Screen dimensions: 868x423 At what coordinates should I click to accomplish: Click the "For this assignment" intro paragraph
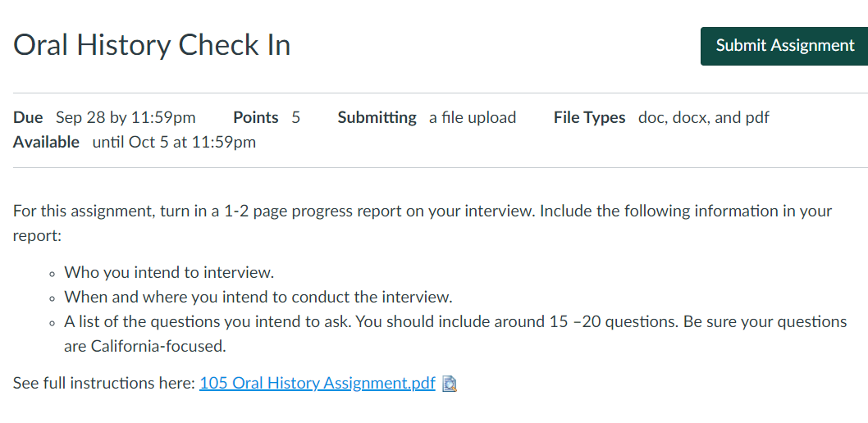423,224
